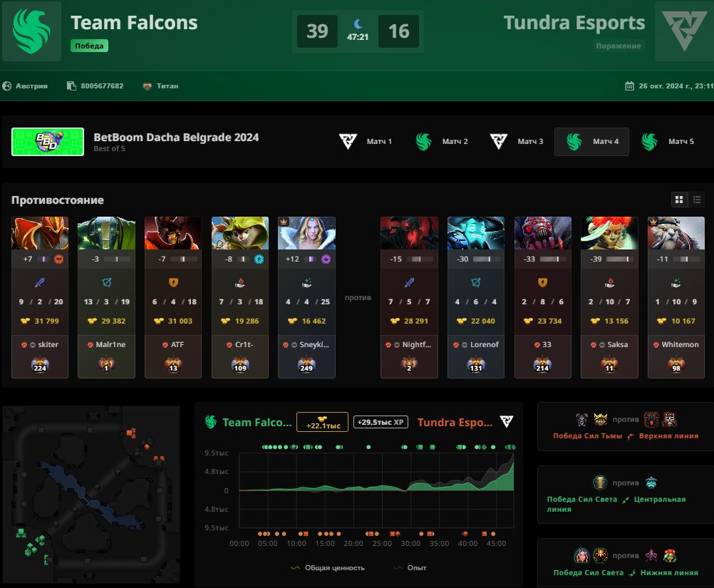Toggle the Общая ценность graph line

327,568
